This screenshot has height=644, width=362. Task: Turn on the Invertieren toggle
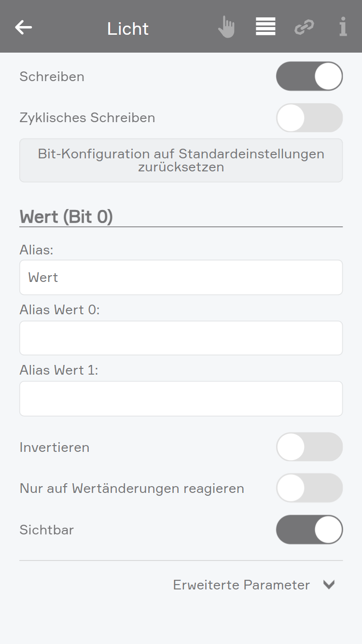(x=309, y=447)
